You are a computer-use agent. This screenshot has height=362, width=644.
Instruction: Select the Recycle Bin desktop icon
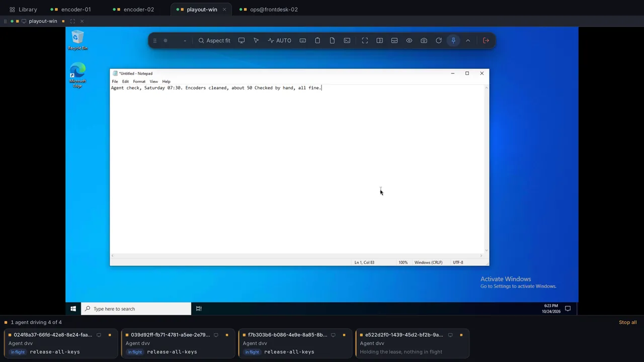[77, 40]
